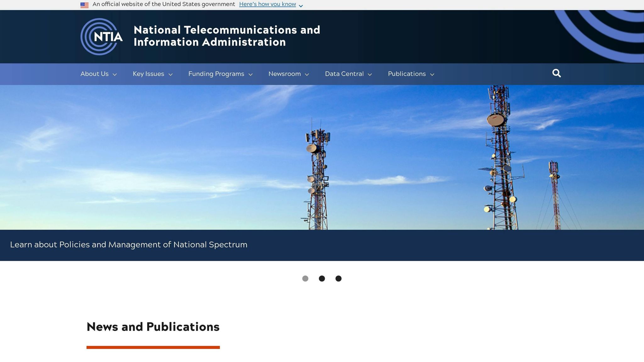This screenshot has width=644, height=362.
Task: Open the Key Issues navigation item
Action: click(x=148, y=74)
